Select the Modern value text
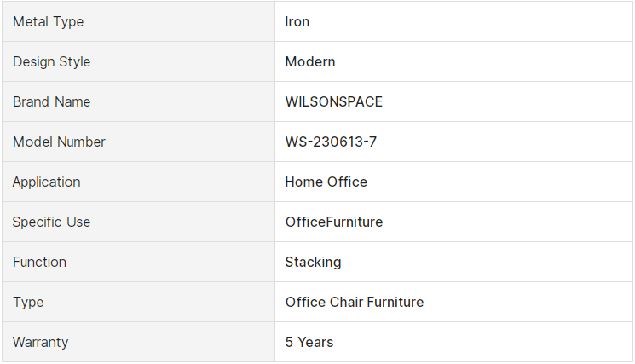The width and height of the screenshot is (635, 364). pyautogui.click(x=310, y=61)
